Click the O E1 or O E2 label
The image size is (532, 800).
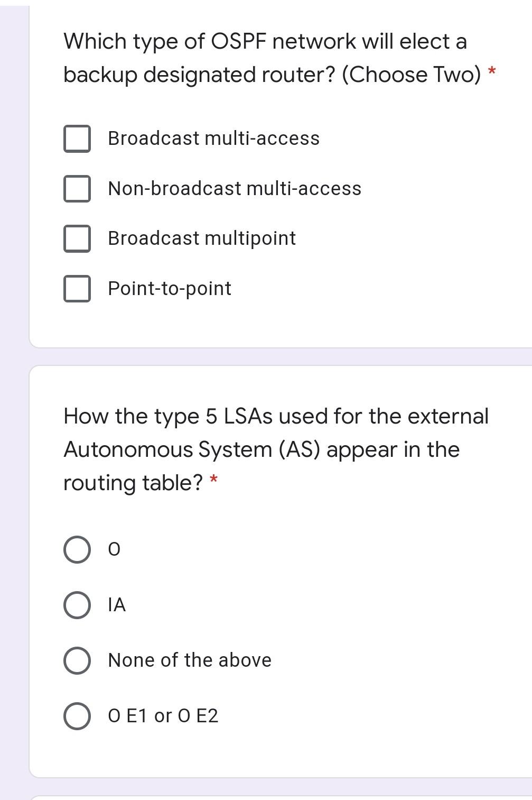coord(163,715)
